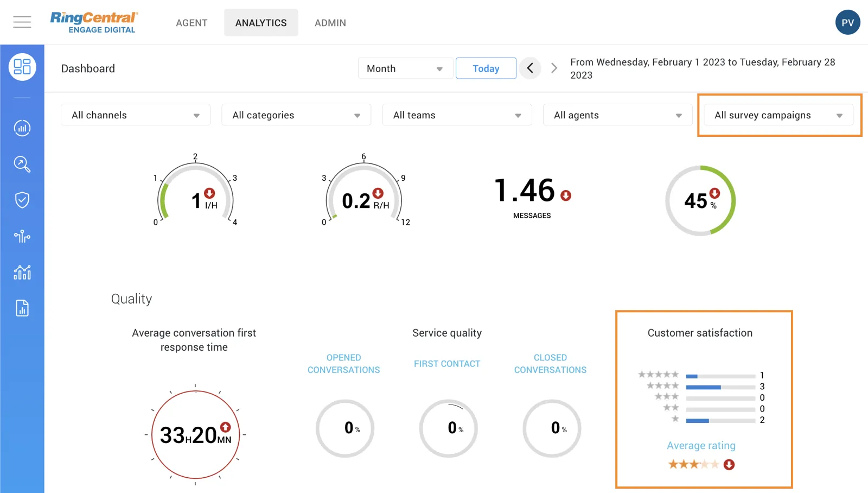Open the hamburger menu icon
The width and height of the screenshot is (868, 493).
(x=22, y=22)
